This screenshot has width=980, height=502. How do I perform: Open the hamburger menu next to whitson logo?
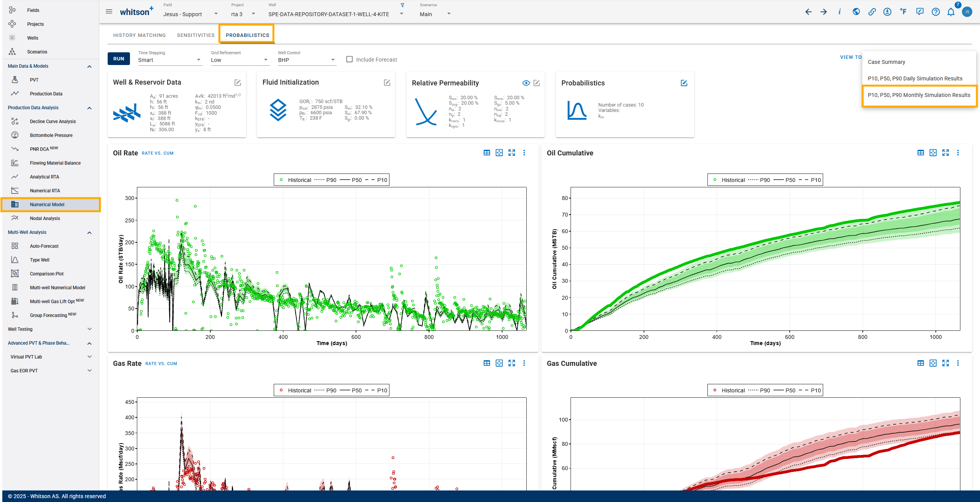coord(109,12)
